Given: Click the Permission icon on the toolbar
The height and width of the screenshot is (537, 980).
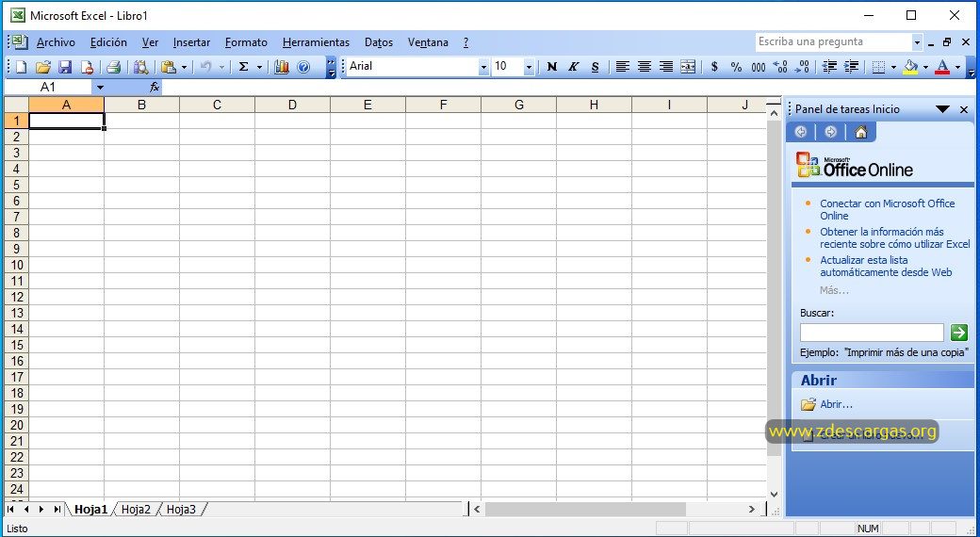Looking at the screenshot, I should click(87, 67).
